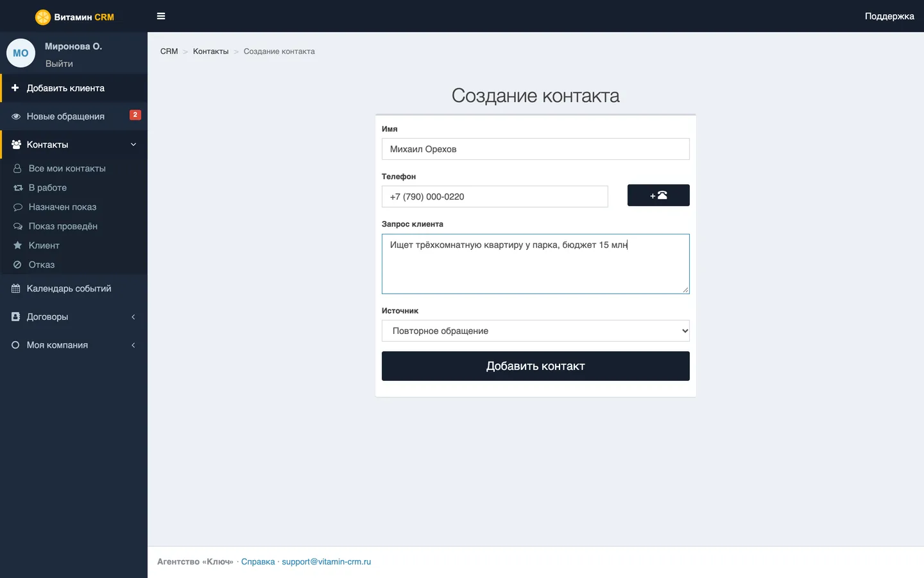The image size is (924, 578).
Task: Click the retweet arrows icon beside В работе
Action: click(x=18, y=188)
